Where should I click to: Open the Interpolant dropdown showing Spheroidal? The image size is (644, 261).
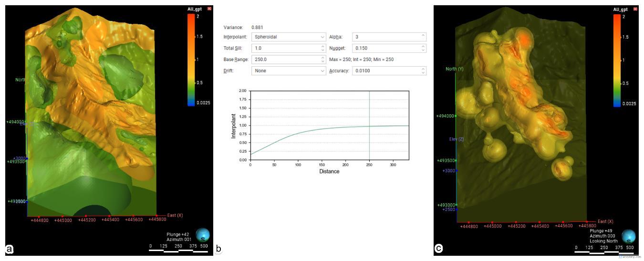(x=289, y=37)
